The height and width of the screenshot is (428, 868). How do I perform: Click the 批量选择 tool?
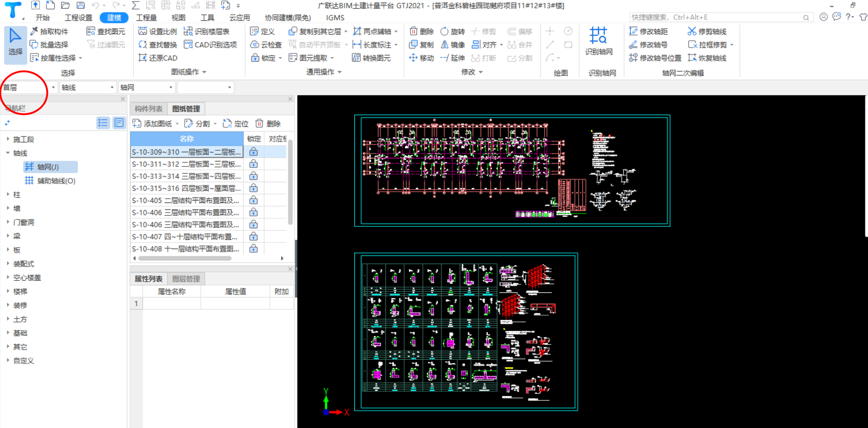[49, 45]
